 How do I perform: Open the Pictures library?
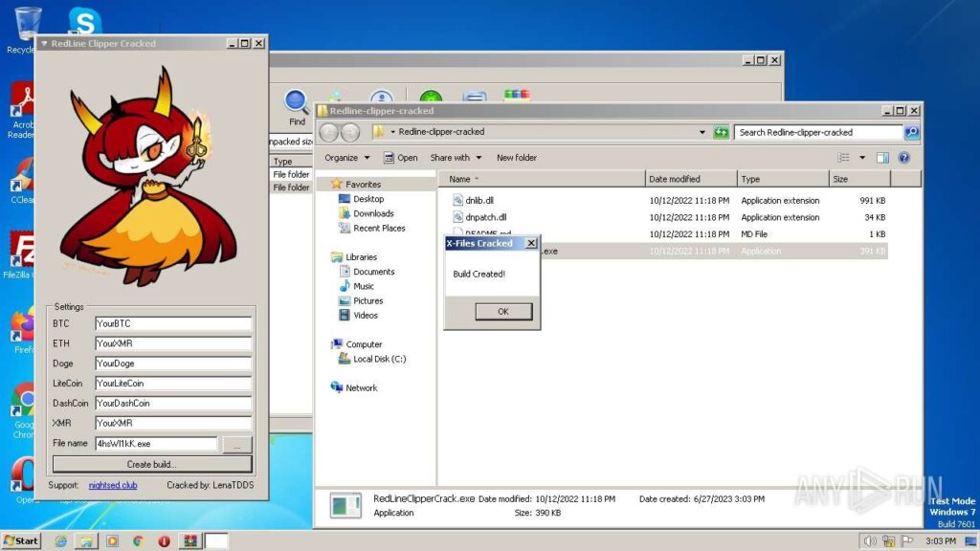coord(361,300)
